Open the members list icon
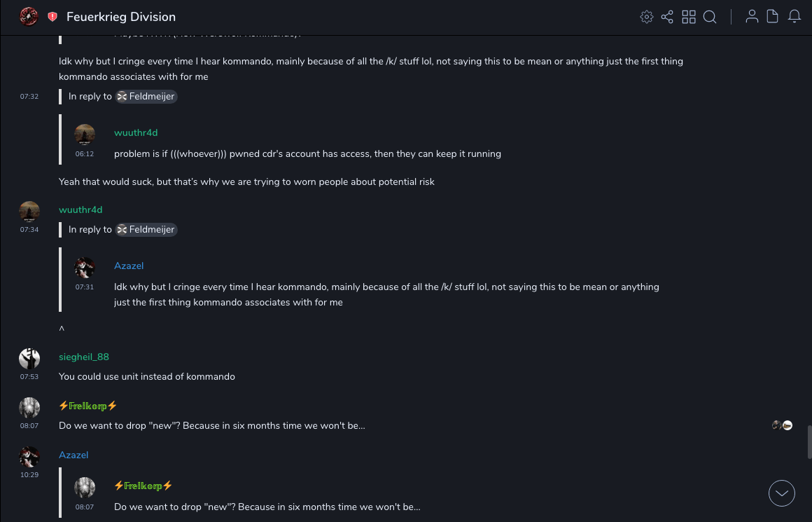This screenshot has width=812, height=522. pos(752,17)
